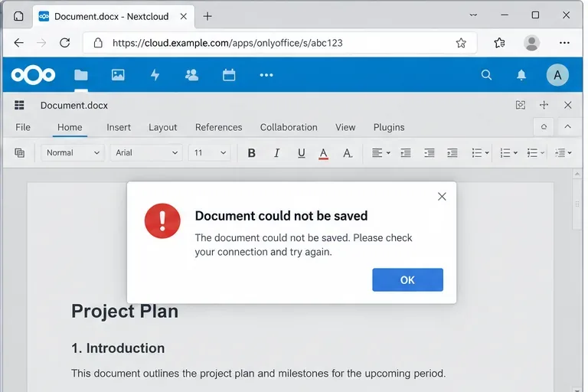Click the third indent icon in toolbar
The width and height of the screenshot is (588, 392).
point(452,152)
